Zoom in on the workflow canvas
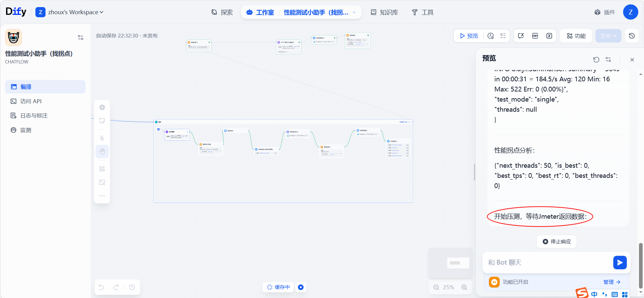The image size is (644, 298). pos(464,287)
